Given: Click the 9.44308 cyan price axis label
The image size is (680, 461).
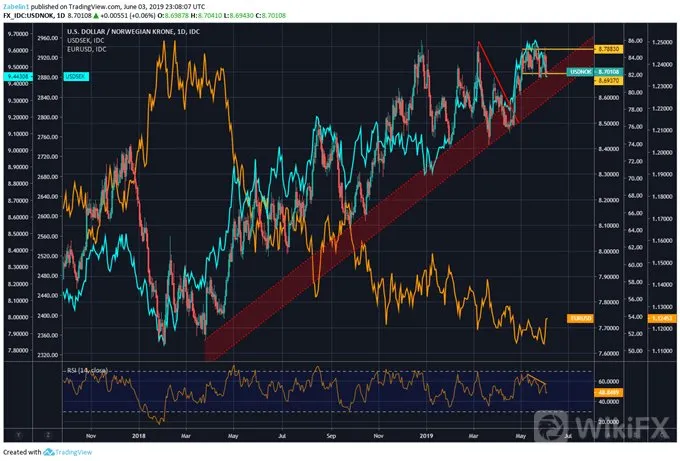Looking at the screenshot, I should tap(18, 76).
